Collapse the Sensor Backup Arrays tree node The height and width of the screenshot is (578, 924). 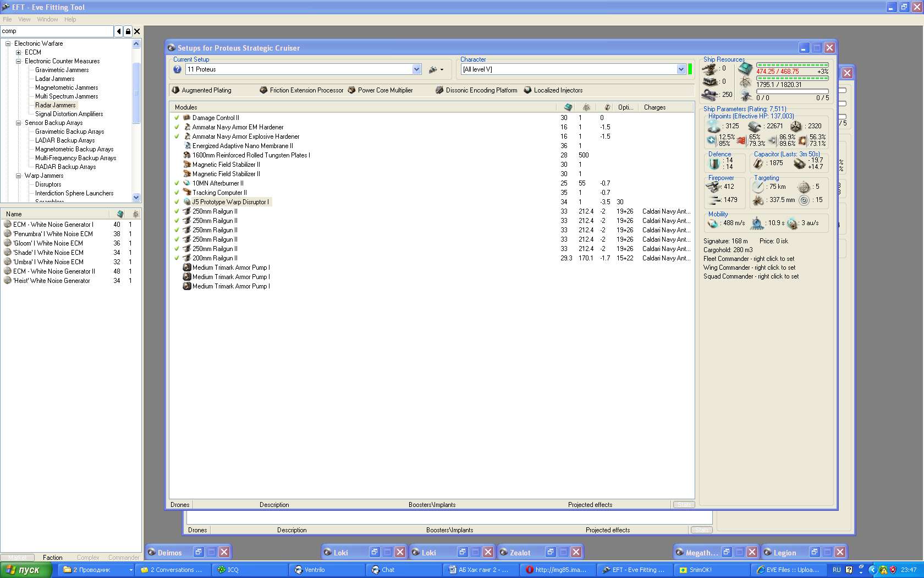click(x=18, y=123)
